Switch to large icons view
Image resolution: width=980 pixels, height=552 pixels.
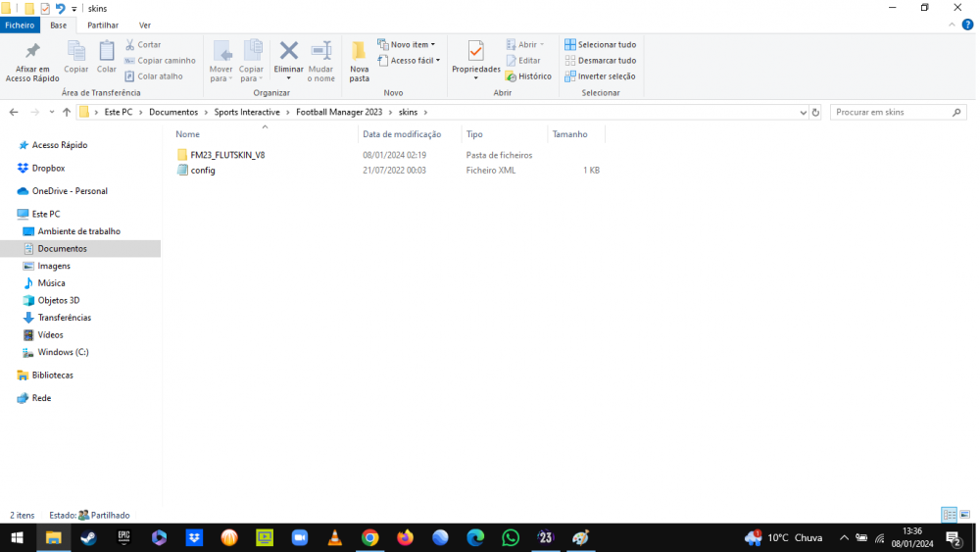[x=965, y=515]
